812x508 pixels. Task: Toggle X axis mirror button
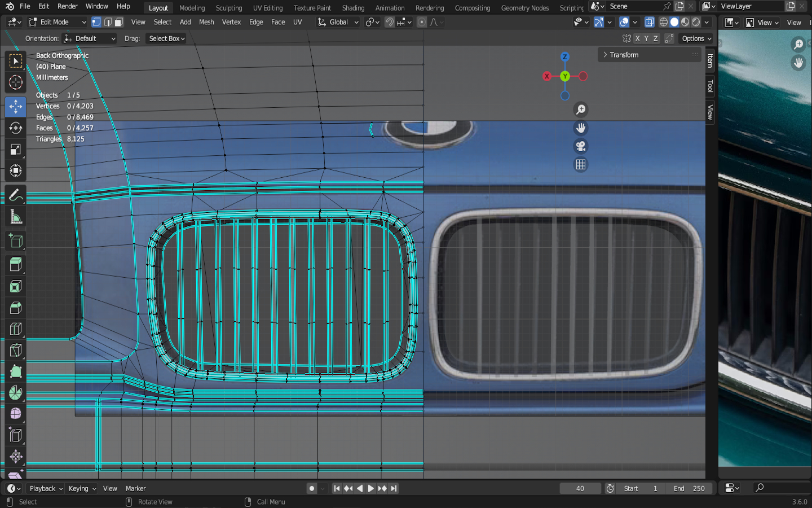637,38
